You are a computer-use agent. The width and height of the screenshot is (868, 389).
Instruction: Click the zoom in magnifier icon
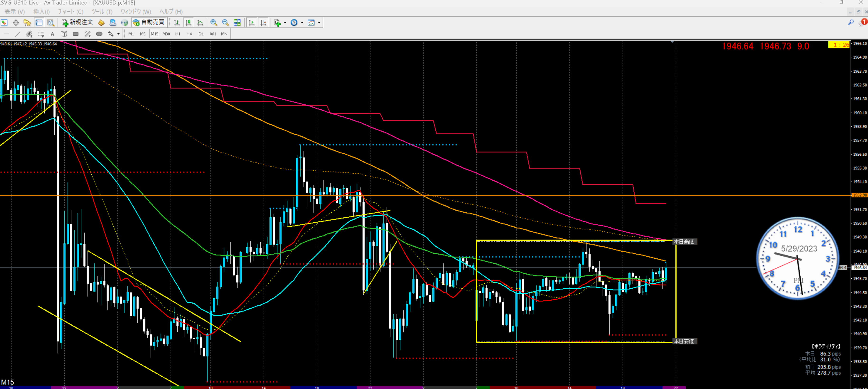pyautogui.click(x=214, y=23)
